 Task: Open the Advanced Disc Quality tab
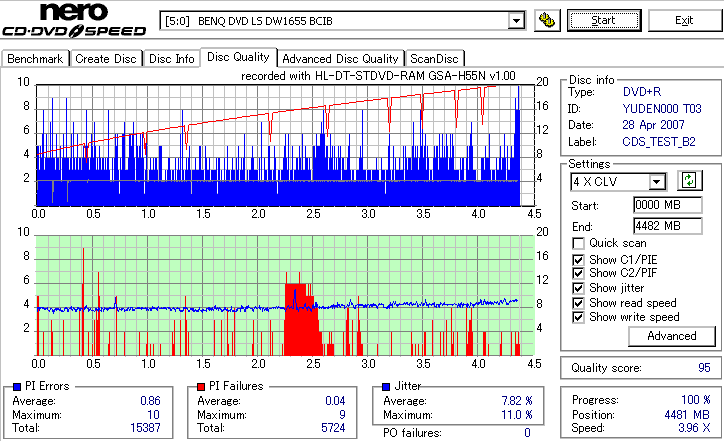click(x=340, y=59)
